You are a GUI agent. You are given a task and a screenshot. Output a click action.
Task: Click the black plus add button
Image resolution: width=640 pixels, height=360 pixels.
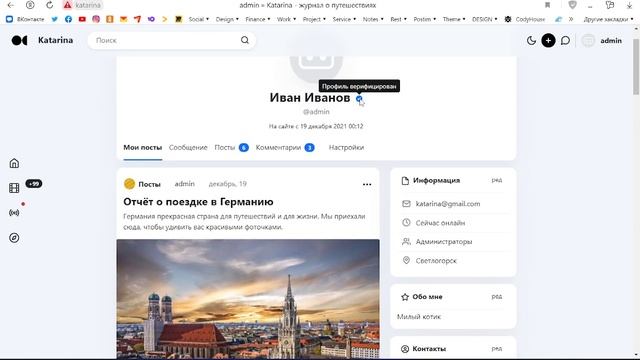(548, 40)
